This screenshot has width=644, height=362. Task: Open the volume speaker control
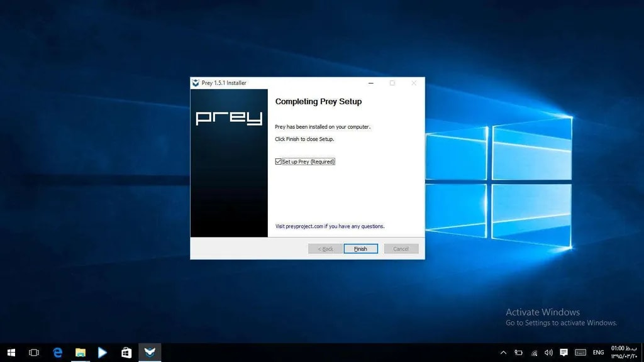pos(548,353)
